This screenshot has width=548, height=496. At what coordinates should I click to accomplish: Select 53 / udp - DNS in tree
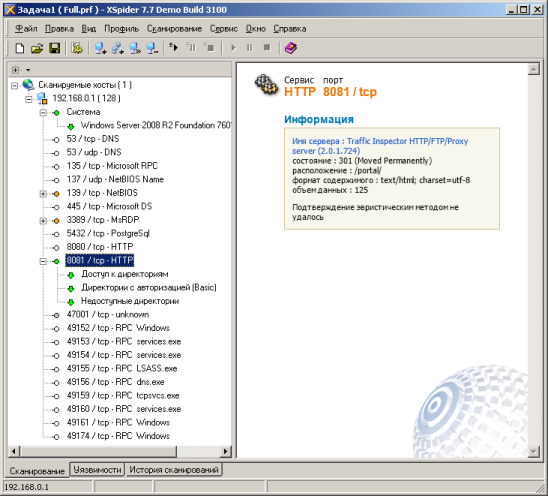94,152
